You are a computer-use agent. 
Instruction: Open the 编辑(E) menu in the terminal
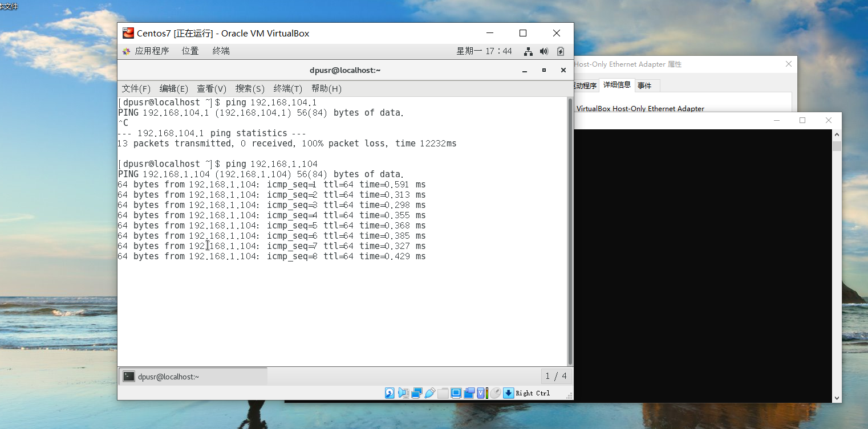[174, 89]
